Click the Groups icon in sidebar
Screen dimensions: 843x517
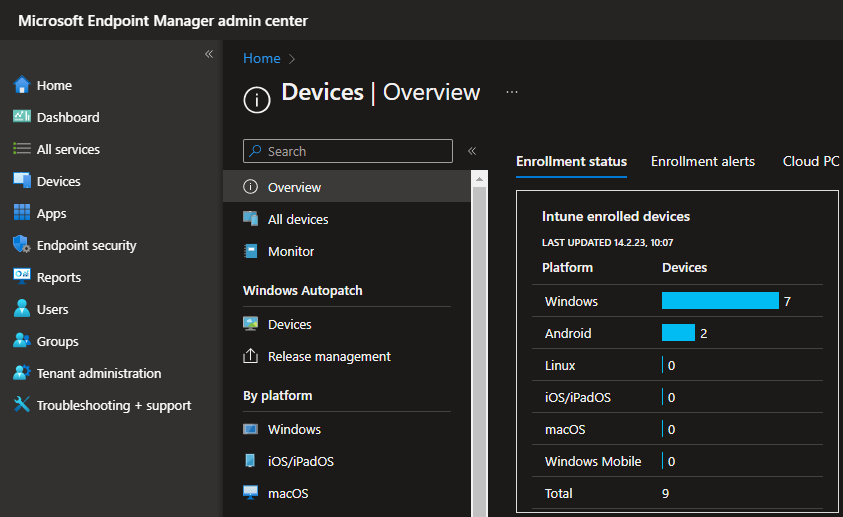click(21, 341)
